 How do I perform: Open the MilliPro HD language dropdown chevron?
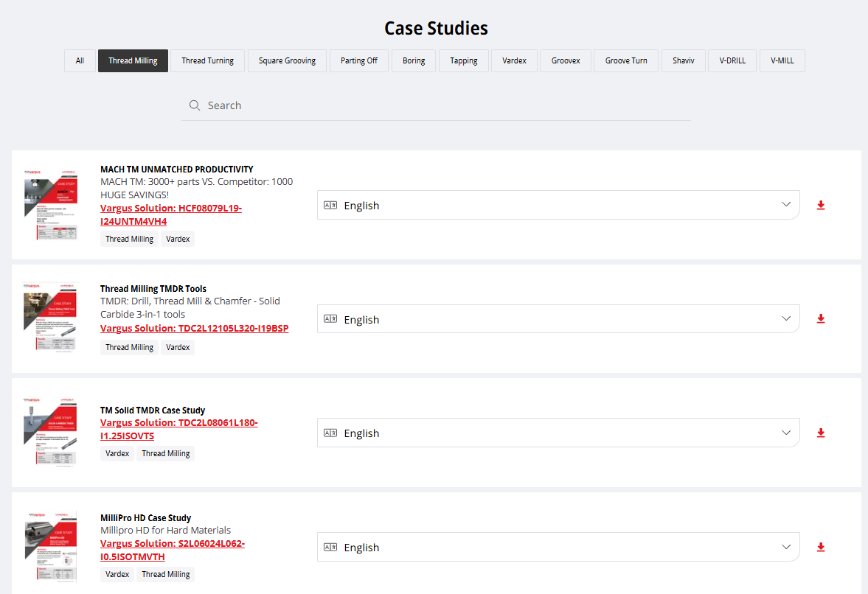point(786,547)
